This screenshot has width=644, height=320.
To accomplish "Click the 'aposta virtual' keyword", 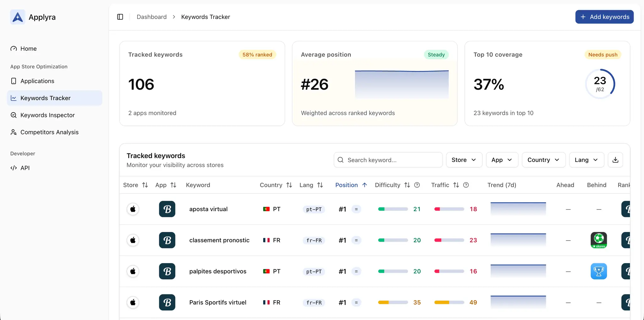I will tap(208, 209).
